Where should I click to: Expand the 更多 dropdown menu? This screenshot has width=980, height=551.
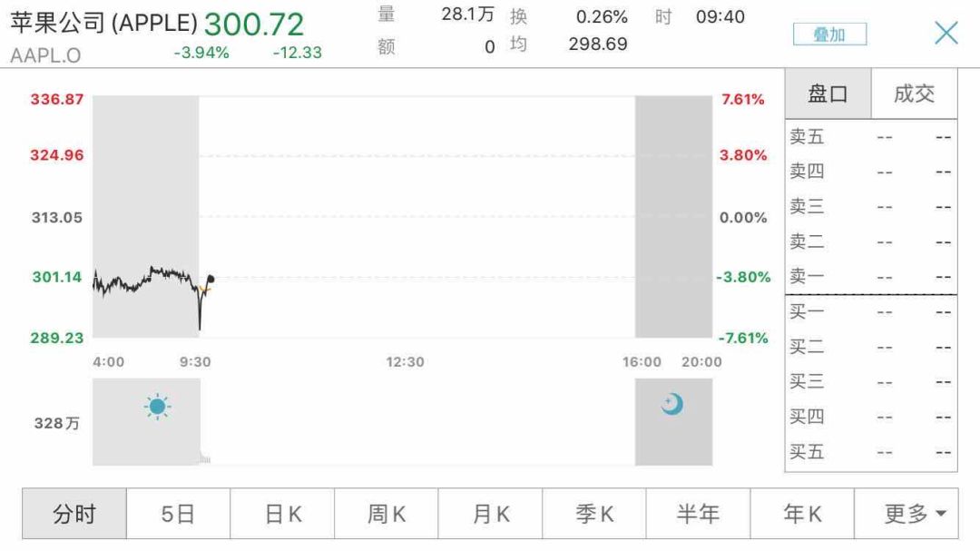coord(906,514)
